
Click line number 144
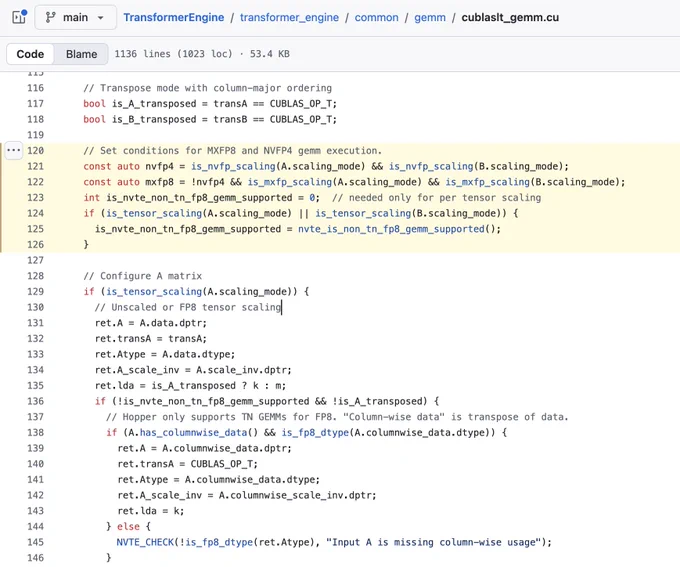(x=36, y=526)
